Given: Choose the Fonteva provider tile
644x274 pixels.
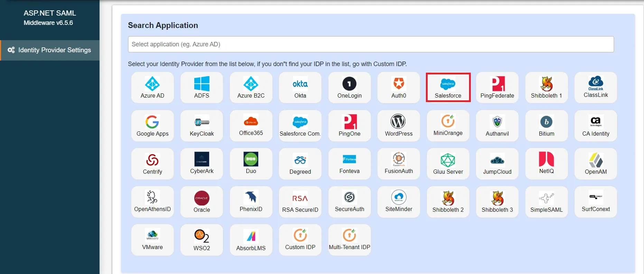Looking at the screenshot, I should (349, 164).
